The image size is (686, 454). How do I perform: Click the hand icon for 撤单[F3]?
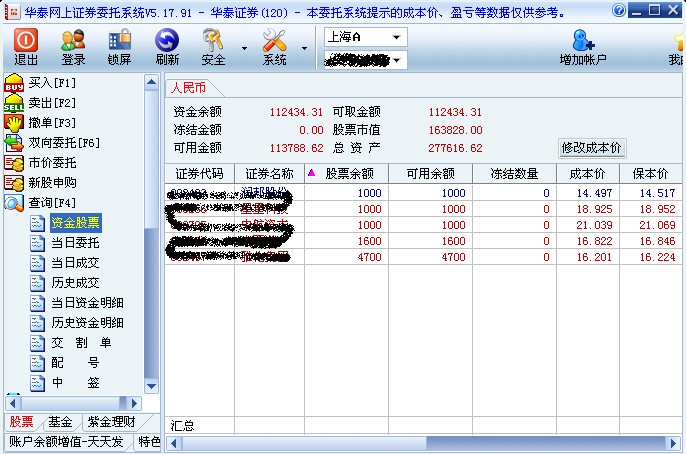coord(14,123)
